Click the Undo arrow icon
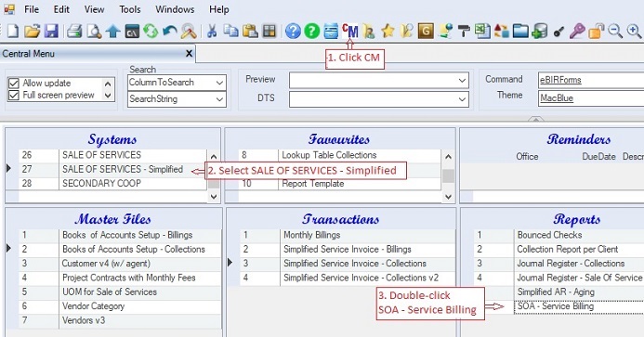This screenshot has height=337, width=644. click(170, 32)
